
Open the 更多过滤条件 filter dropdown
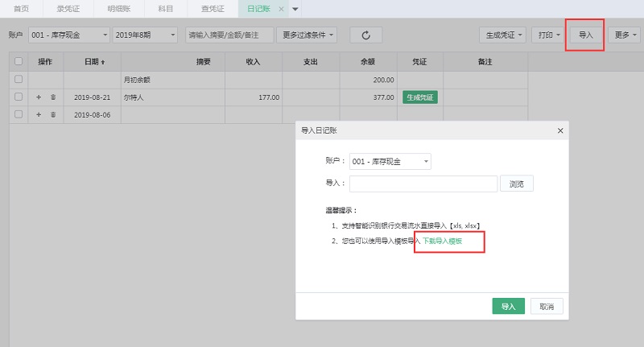(x=307, y=35)
